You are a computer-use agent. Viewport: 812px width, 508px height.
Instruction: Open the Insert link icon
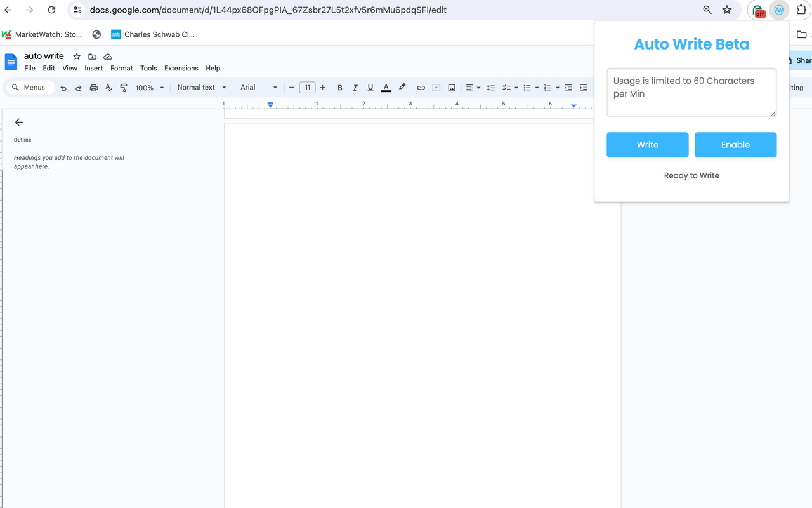click(421, 87)
